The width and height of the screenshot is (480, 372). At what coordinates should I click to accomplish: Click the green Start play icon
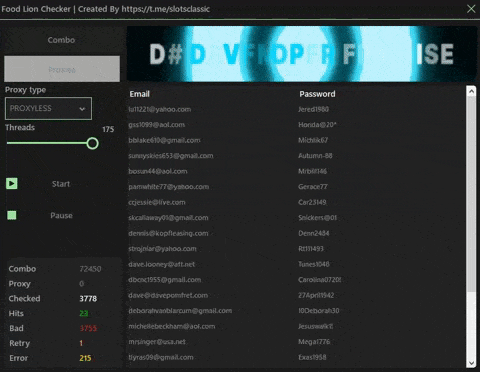click(x=12, y=183)
